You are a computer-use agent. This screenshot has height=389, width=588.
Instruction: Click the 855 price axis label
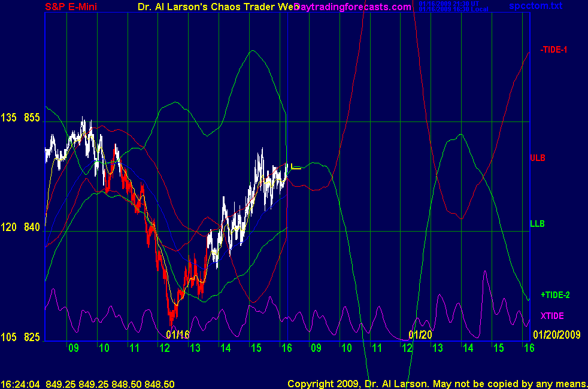tap(32, 118)
